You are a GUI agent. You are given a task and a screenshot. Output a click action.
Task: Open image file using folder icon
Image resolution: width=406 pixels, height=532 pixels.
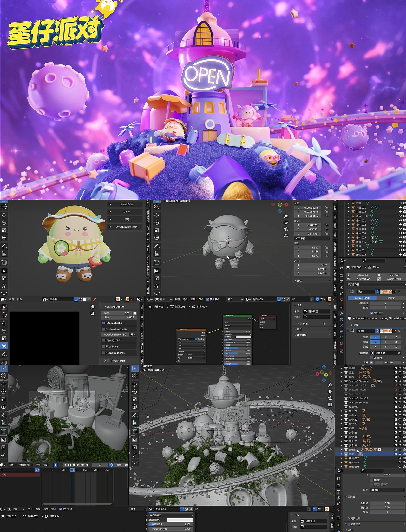pyautogui.click(x=85, y=299)
